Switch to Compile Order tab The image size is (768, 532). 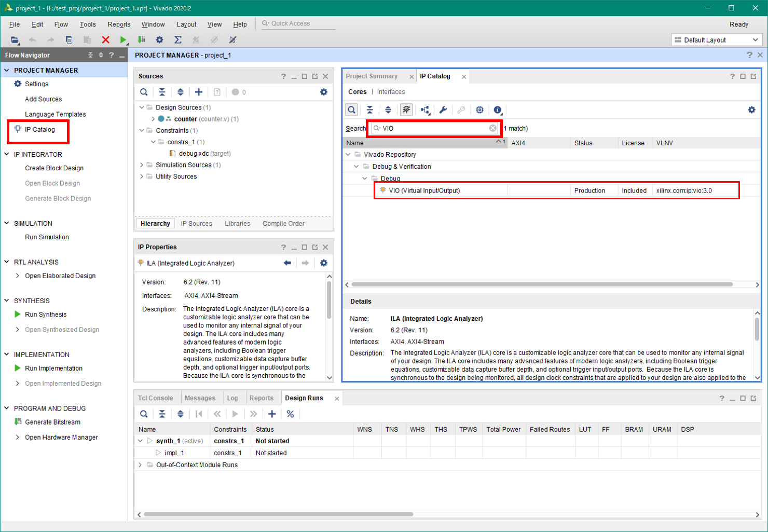click(283, 224)
